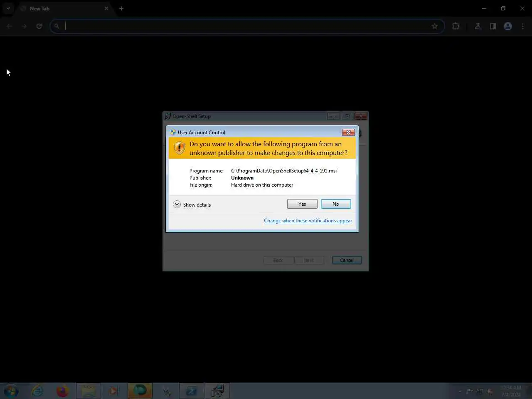532x399 pixels.
Task: Bookmark page with star icon
Action: click(x=435, y=26)
